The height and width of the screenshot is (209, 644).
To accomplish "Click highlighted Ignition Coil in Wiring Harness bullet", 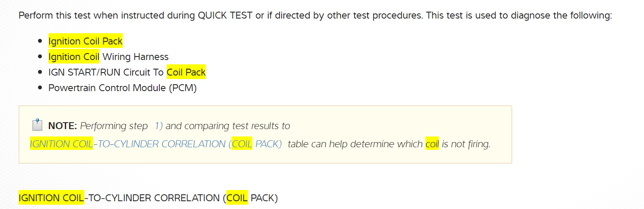I will point(73,57).
